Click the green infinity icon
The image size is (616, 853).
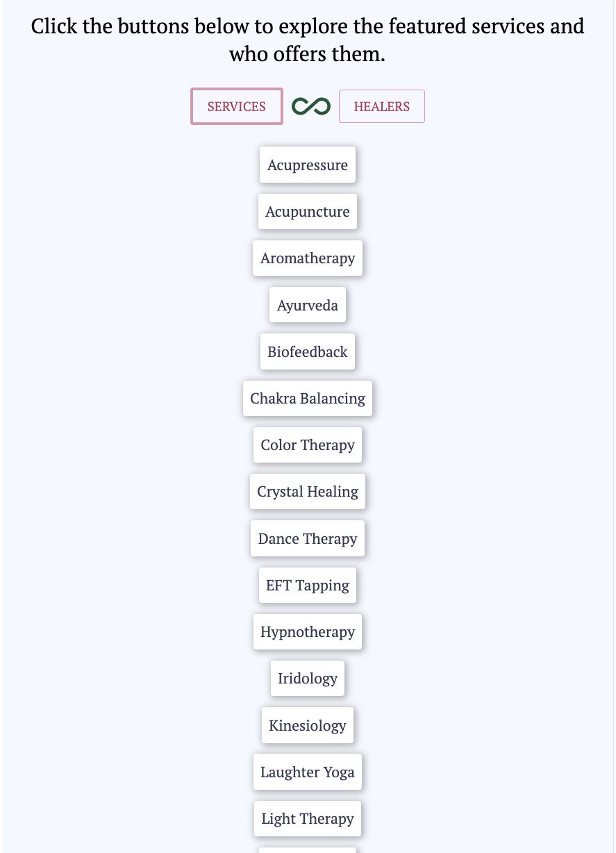[310, 106]
